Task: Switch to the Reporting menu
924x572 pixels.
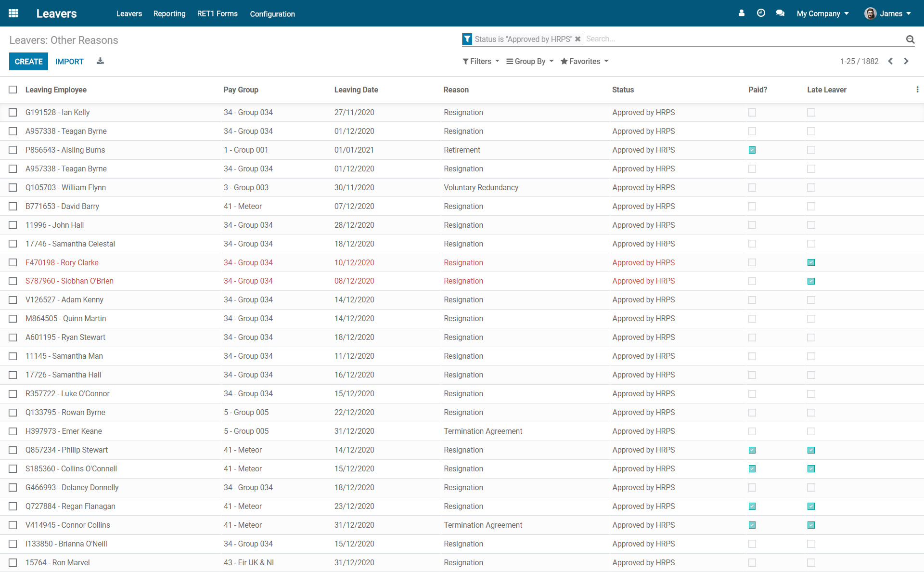Action: (x=169, y=13)
